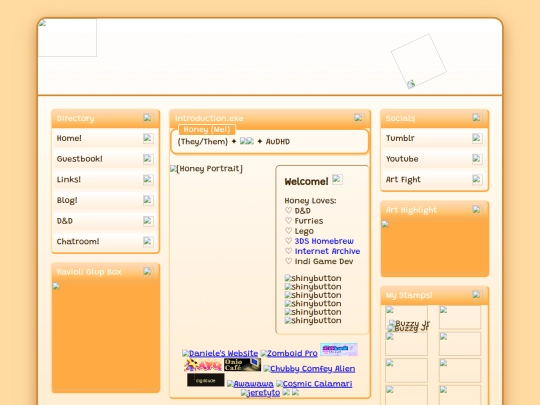Image resolution: width=540 pixels, height=405 pixels.
Task: Click the Art Highlight header icon
Action: click(x=477, y=209)
